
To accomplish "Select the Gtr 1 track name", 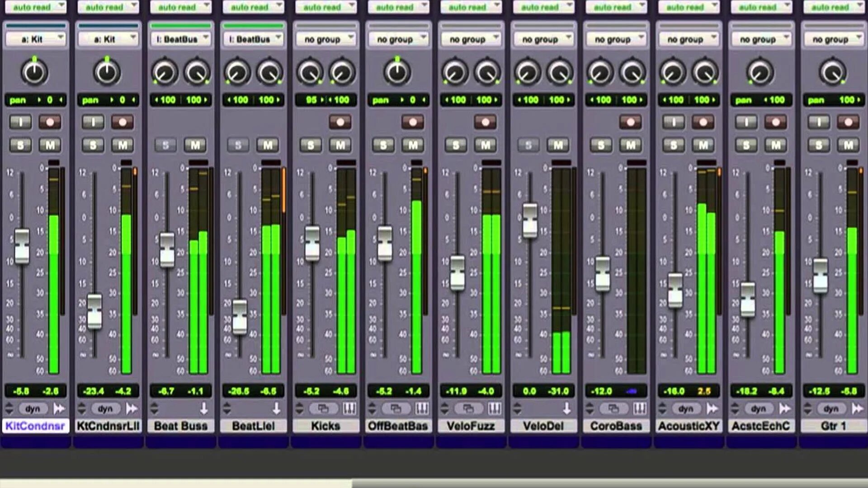I will click(834, 426).
